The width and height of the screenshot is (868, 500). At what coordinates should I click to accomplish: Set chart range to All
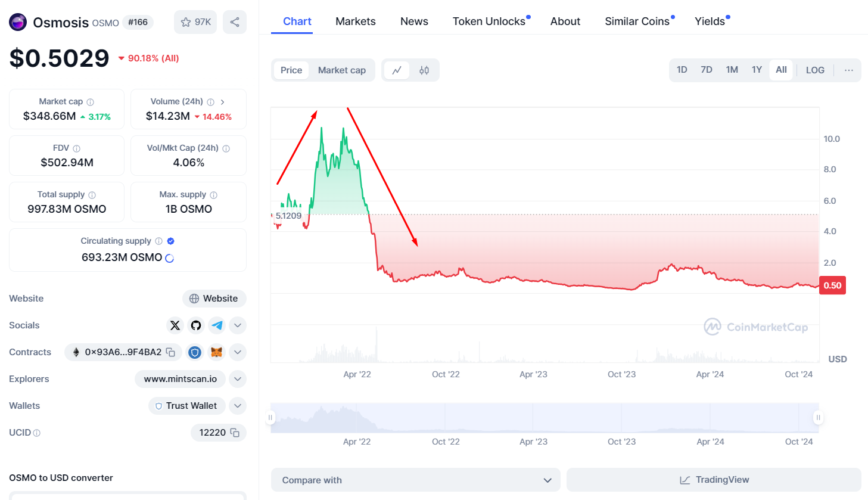pyautogui.click(x=781, y=70)
